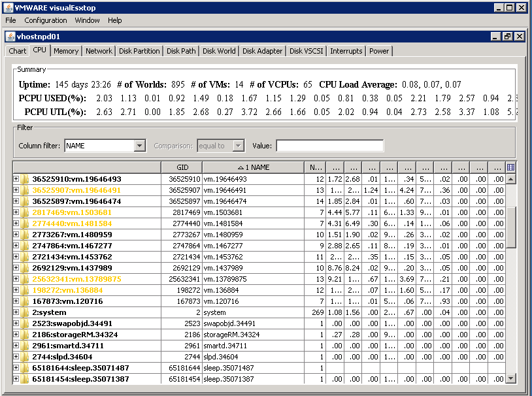Image resolution: width=532 pixels, height=396 pixels.
Task: Expand the 2747864:vm.1467277 row
Action: 16,245
